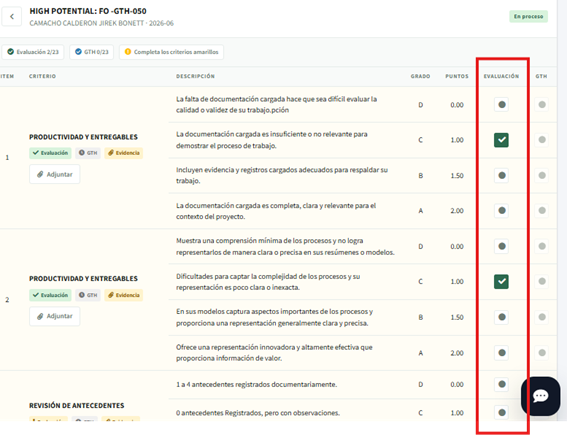Open the chat support bubble
Screen dimensions: 567x435
point(541,396)
